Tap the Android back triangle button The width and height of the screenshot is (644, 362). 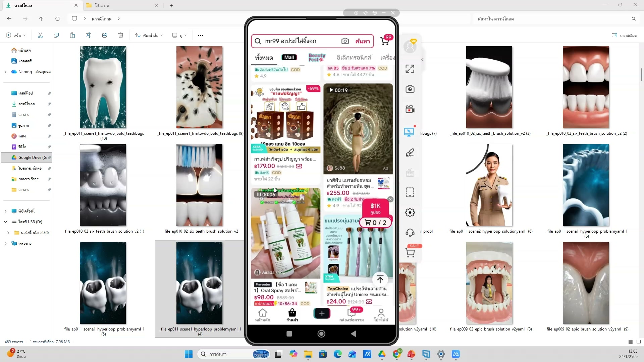pos(353,334)
